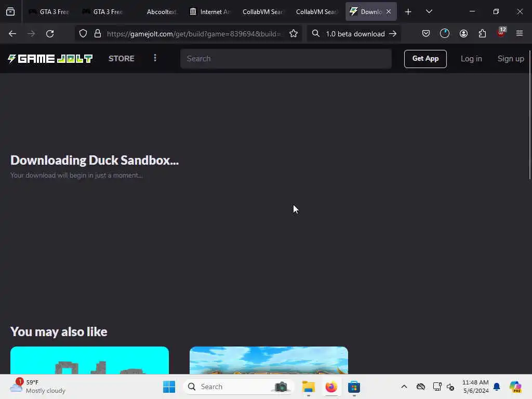Open a new browser tab
Image resolution: width=532 pixels, height=399 pixels.
point(408,11)
